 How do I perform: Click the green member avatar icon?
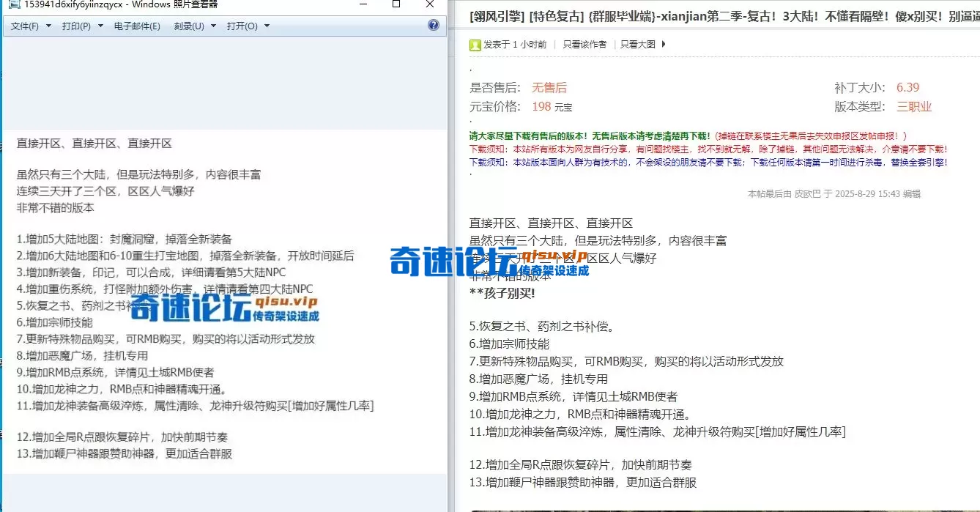pyautogui.click(x=475, y=44)
